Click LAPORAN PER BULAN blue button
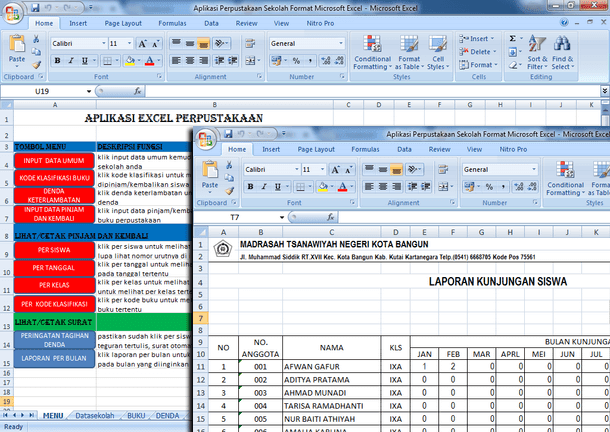The height and width of the screenshot is (432, 610). coord(54,358)
